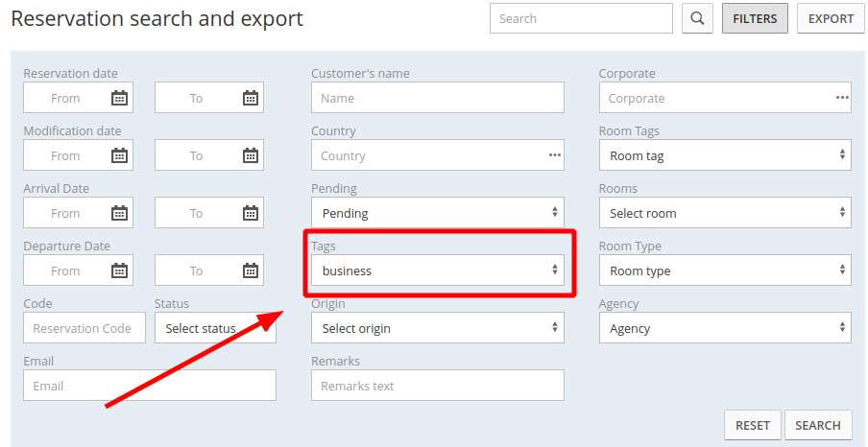Viewport: 868px width, 447px height.
Task: Expand the Room tag dropdown
Action: click(x=725, y=155)
